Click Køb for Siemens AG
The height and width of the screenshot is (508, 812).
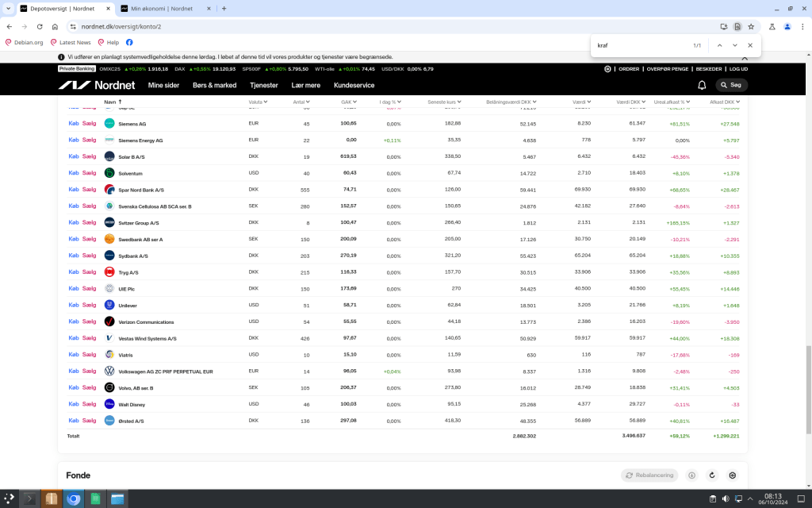tap(74, 124)
